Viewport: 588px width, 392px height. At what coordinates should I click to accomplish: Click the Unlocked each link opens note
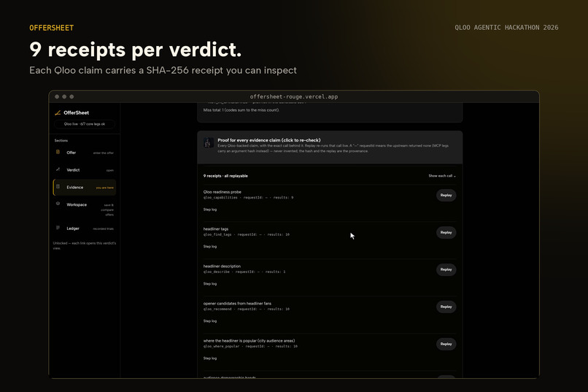click(x=85, y=246)
